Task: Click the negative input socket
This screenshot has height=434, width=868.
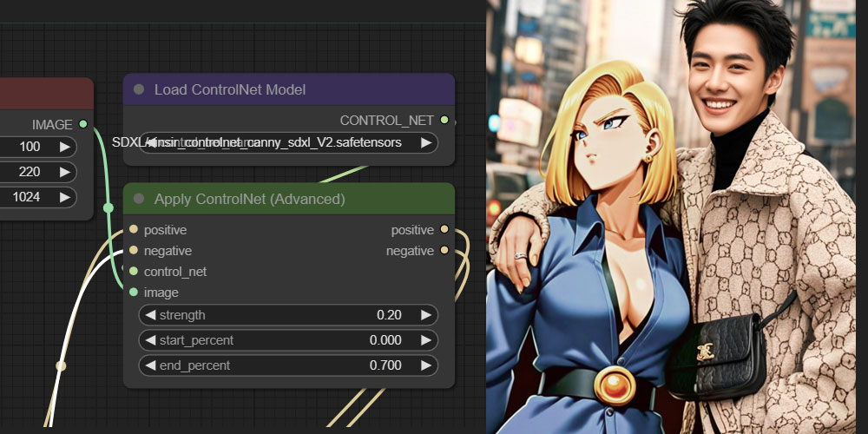Action: (134, 250)
